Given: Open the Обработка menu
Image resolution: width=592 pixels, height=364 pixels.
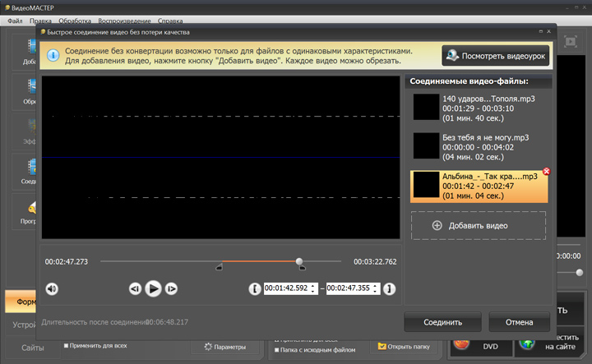Looking at the screenshot, I should [75, 21].
